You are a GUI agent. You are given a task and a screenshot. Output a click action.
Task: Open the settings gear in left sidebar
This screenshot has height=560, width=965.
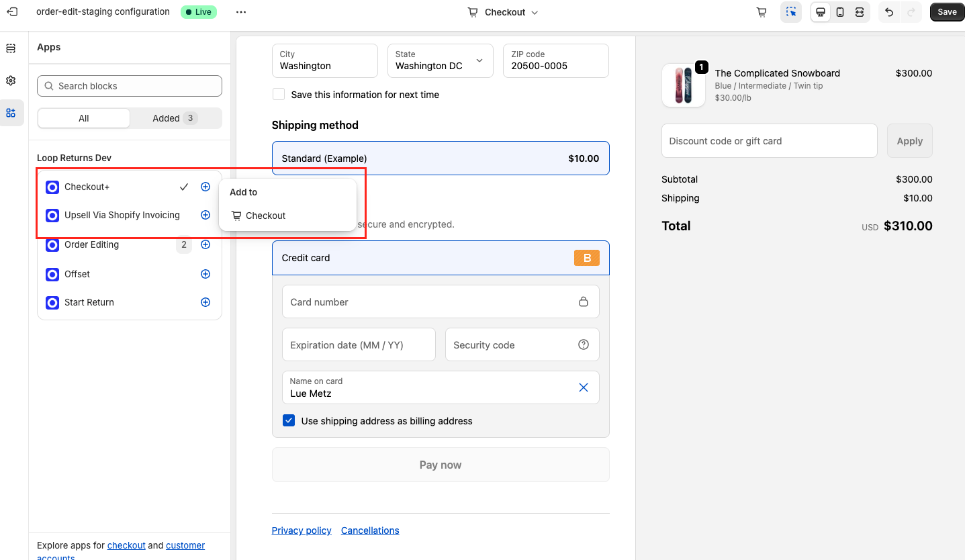point(11,81)
